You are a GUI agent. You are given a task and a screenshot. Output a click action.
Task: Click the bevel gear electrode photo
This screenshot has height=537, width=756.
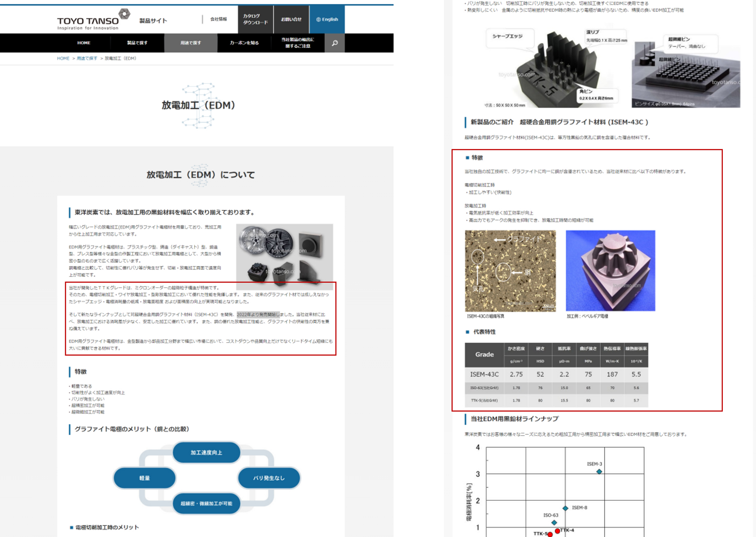(610, 270)
